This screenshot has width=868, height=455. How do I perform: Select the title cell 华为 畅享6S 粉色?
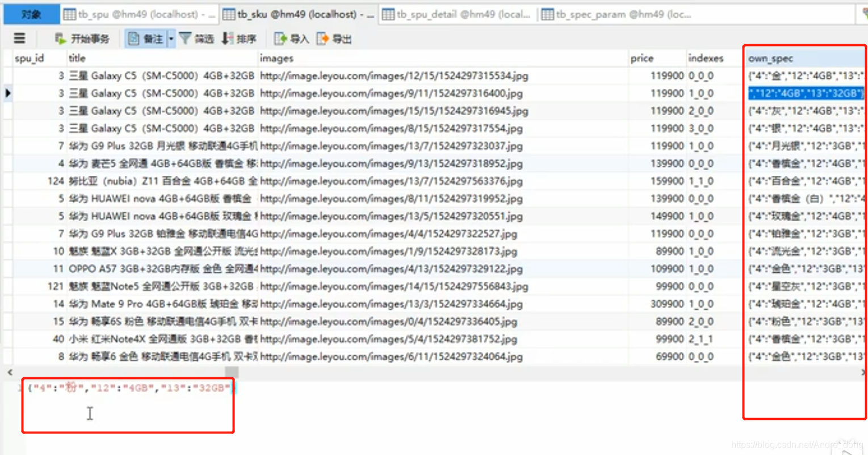pos(162,322)
